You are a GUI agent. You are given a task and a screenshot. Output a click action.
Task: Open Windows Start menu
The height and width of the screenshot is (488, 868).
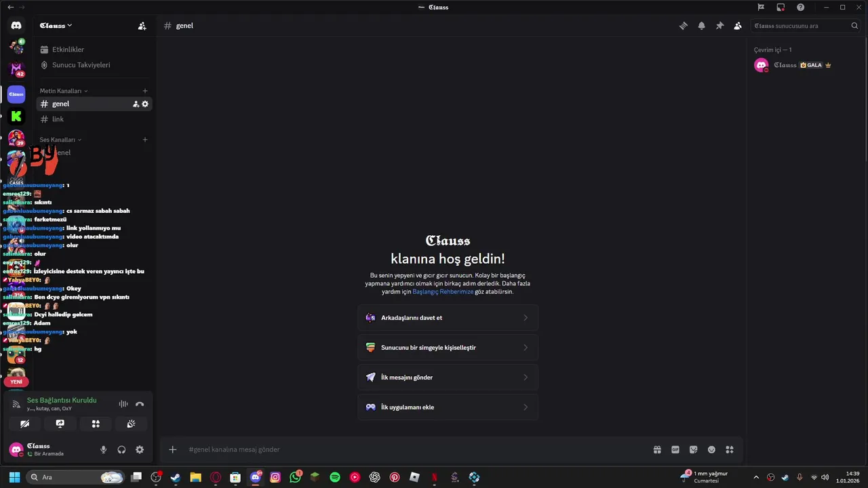click(14, 477)
